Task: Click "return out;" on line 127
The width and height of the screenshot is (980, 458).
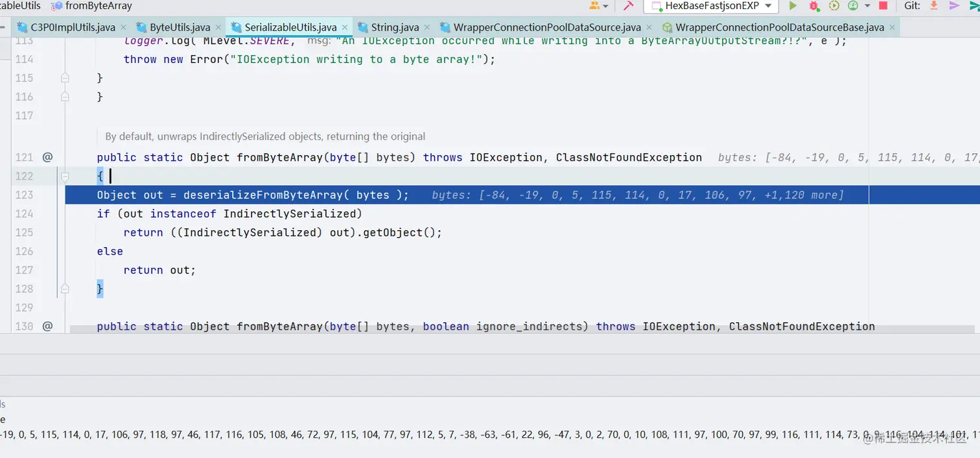Action: point(159,270)
